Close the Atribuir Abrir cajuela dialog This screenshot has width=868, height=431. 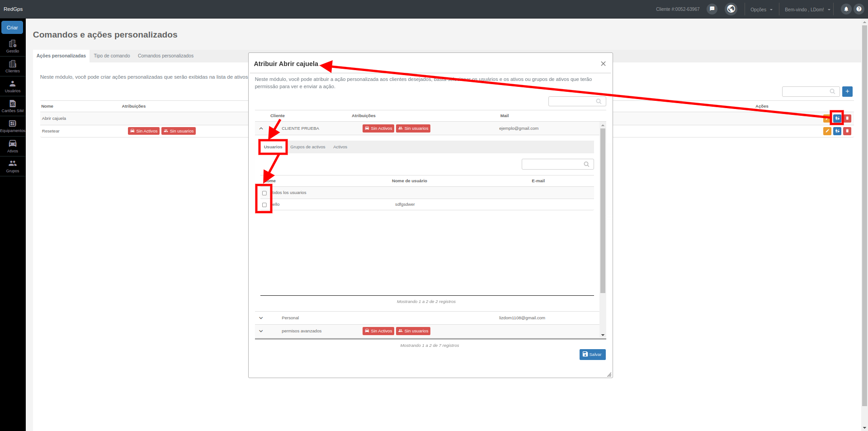point(603,64)
